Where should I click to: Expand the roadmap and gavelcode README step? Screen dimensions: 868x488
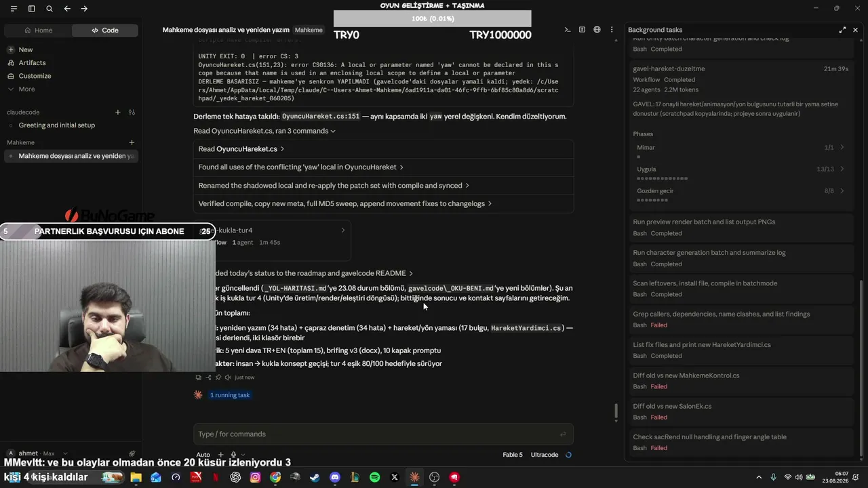[313, 273]
